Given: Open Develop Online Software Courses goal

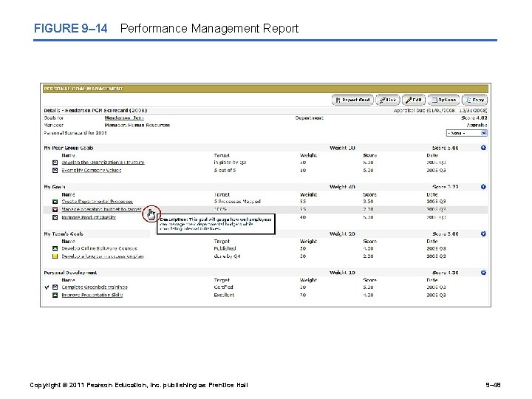Looking at the screenshot, I should pyautogui.click(x=99, y=248).
